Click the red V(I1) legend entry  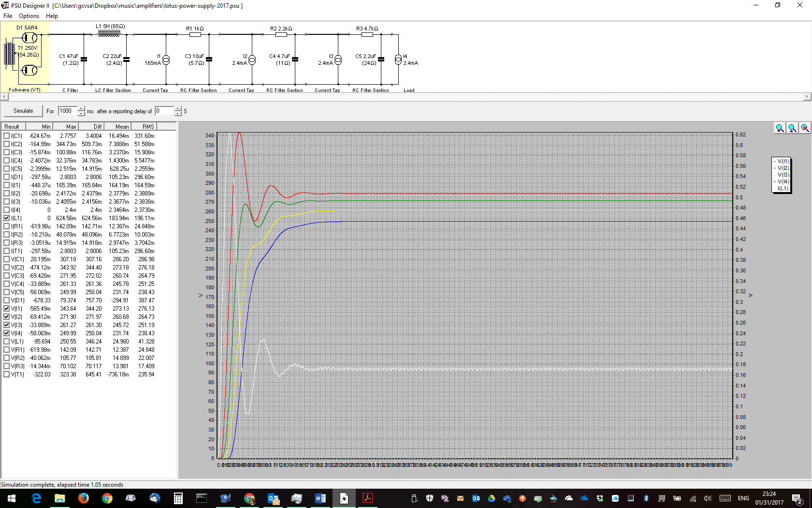coord(782,162)
